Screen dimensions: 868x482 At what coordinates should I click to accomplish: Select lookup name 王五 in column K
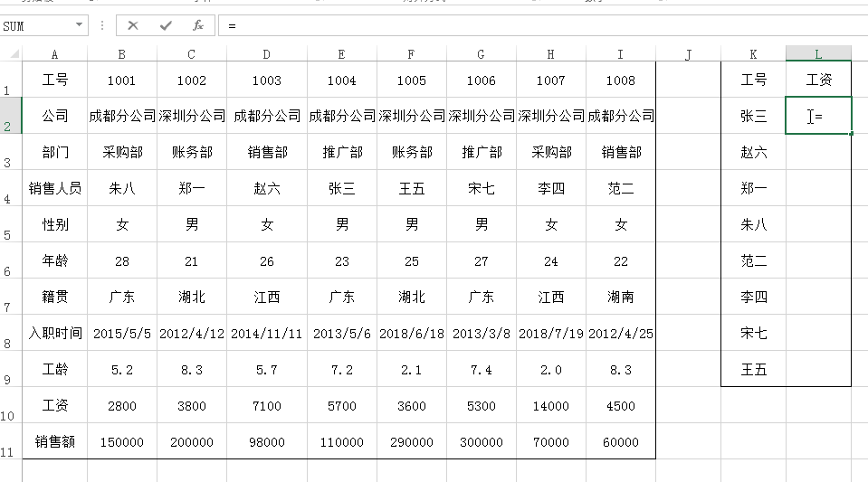pyautogui.click(x=753, y=369)
